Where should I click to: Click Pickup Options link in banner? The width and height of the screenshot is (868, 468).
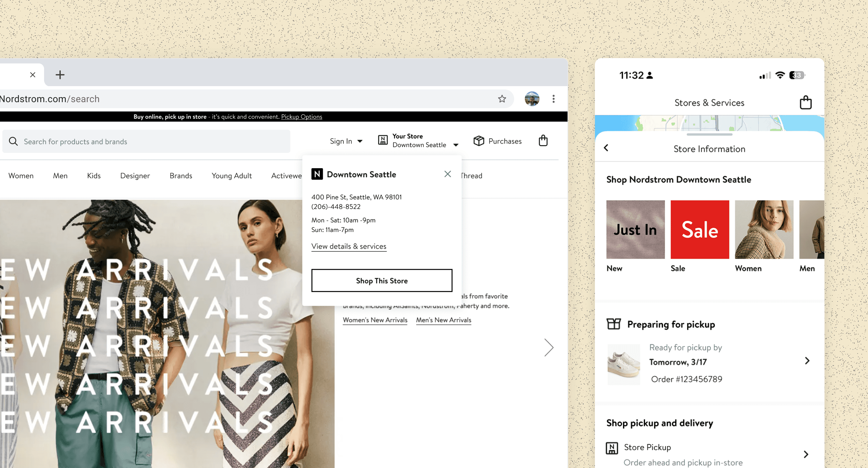click(x=301, y=116)
